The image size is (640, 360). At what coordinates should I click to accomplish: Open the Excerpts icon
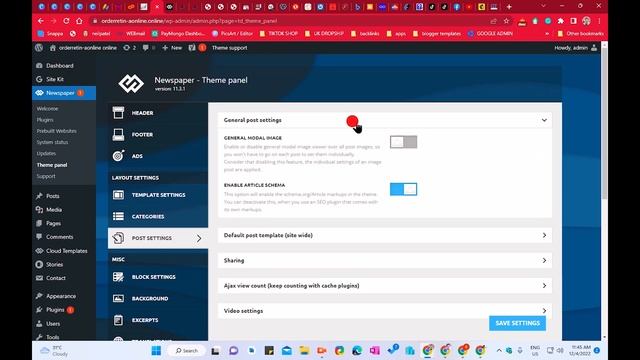pos(118,320)
